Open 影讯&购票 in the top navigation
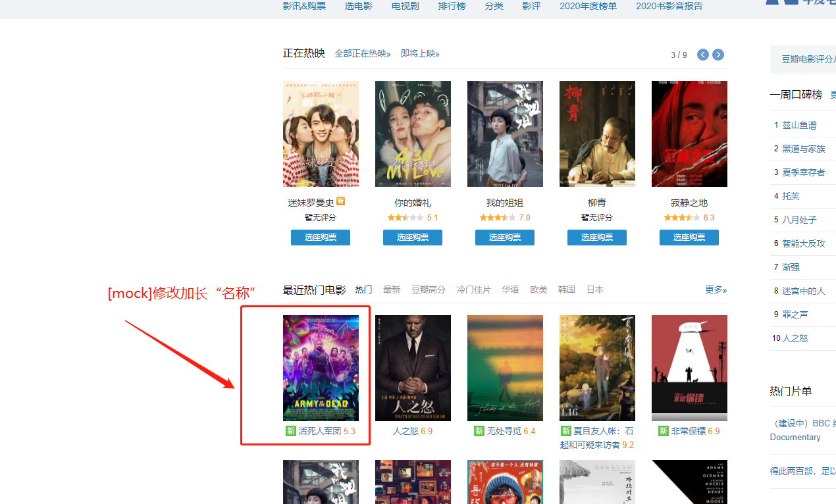 pos(304,6)
